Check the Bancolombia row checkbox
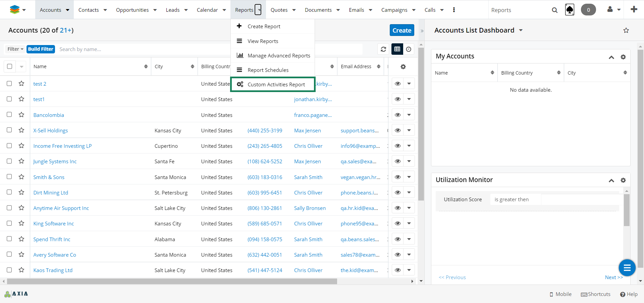The width and height of the screenshot is (644, 303). pyautogui.click(x=9, y=115)
